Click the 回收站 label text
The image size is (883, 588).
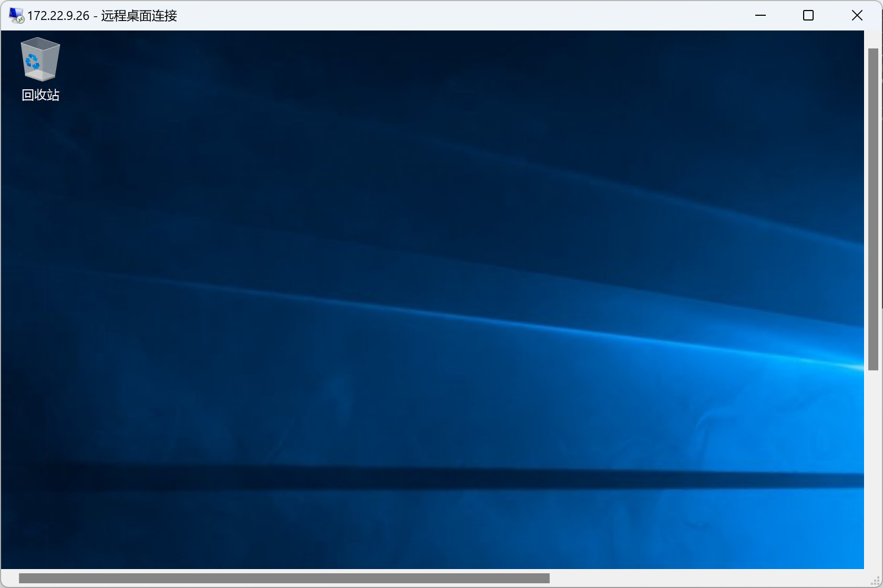pyautogui.click(x=40, y=95)
